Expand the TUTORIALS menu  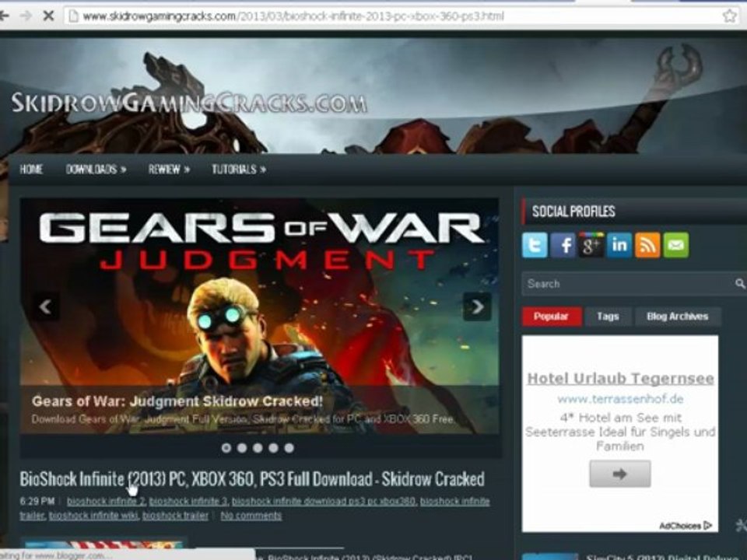pos(239,169)
